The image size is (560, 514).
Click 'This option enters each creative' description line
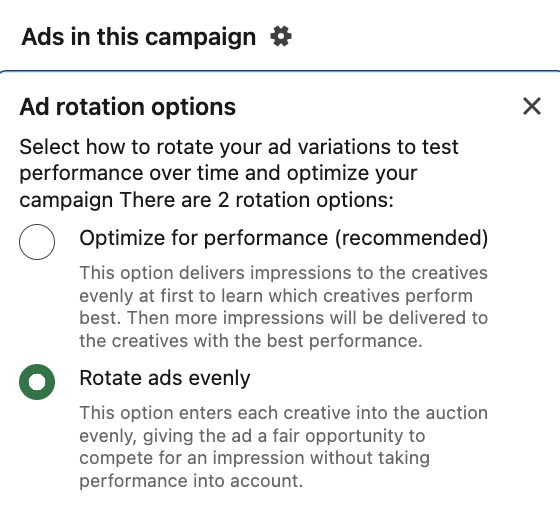tap(284, 413)
